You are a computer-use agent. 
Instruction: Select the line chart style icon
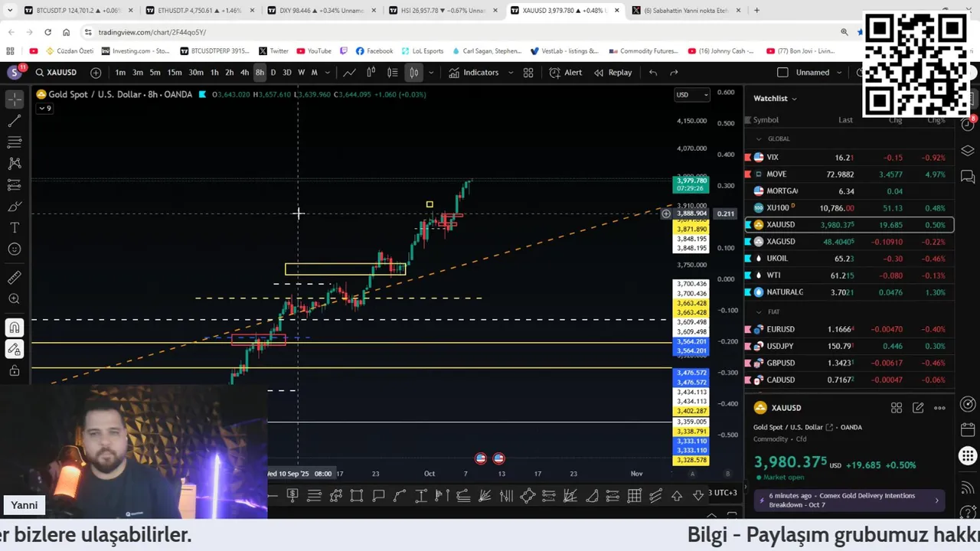pyautogui.click(x=349, y=73)
